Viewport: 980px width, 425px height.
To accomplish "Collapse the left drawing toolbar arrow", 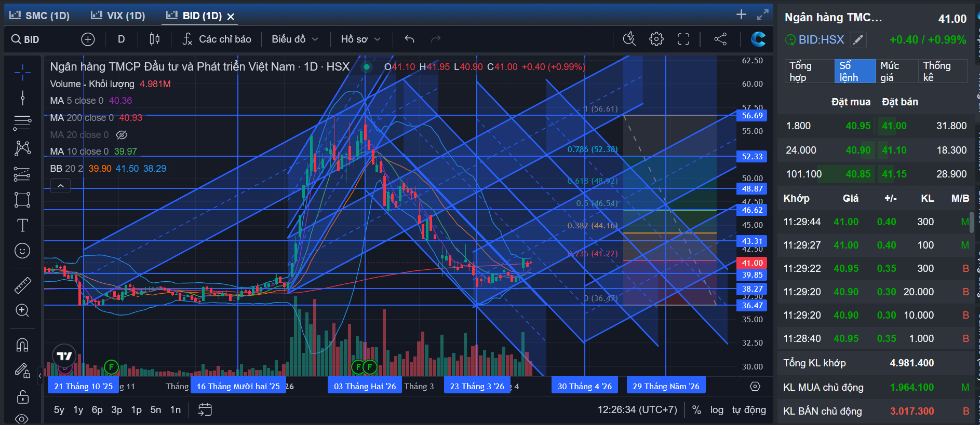I will [x=40, y=375].
